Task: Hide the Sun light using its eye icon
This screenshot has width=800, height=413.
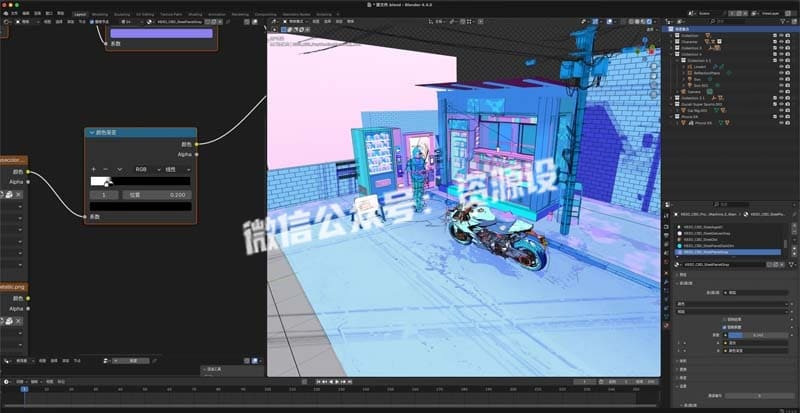Action: click(x=781, y=79)
